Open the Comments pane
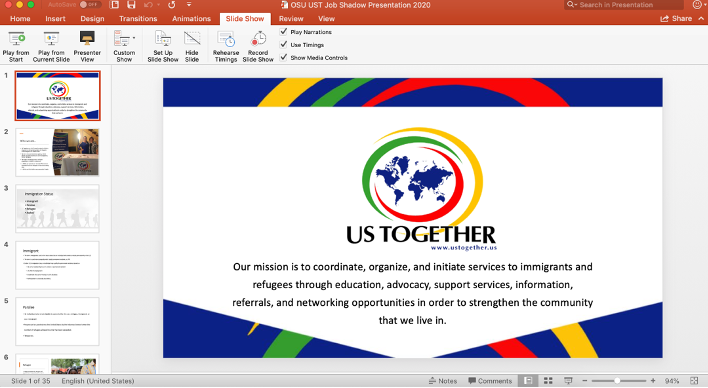 (x=490, y=381)
